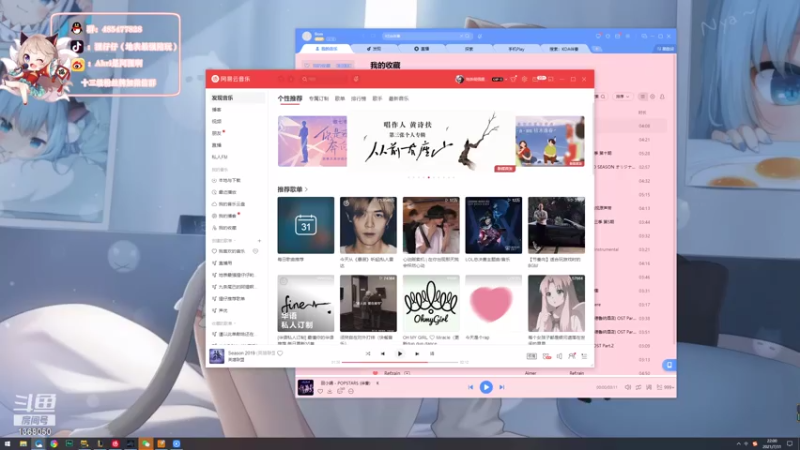The width and height of the screenshot is (800, 450).
Task: Open POPSTARS album art in blue player
Action: point(306,387)
